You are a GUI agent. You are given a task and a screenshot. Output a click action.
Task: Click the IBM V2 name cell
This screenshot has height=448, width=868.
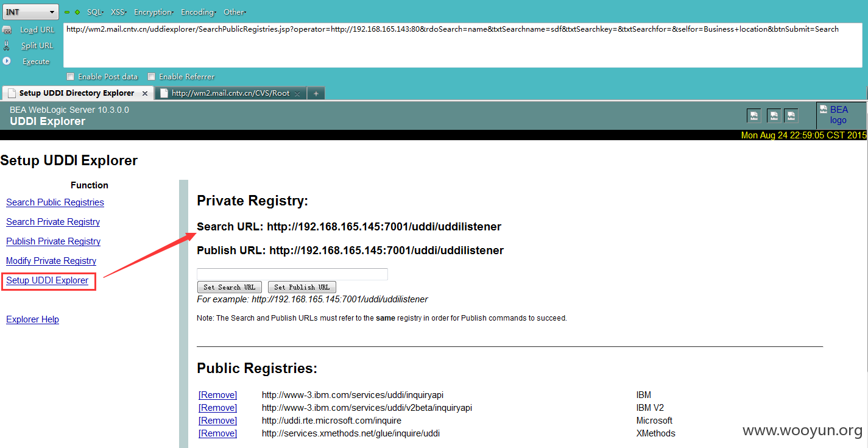(x=651, y=408)
